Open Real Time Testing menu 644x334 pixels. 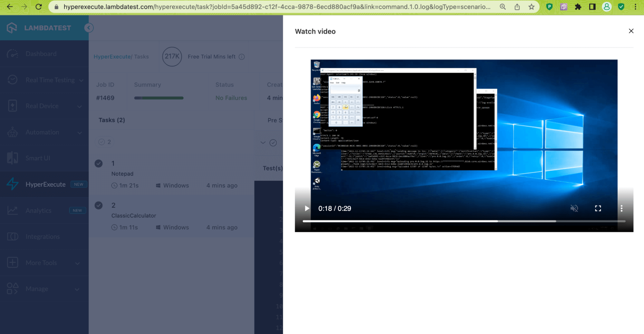pos(50,80)
